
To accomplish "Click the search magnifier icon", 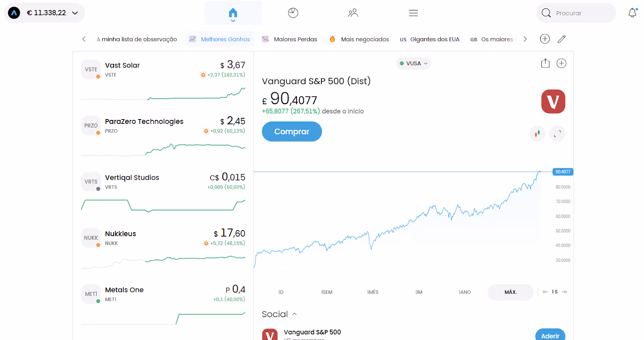I will (546, 13).
